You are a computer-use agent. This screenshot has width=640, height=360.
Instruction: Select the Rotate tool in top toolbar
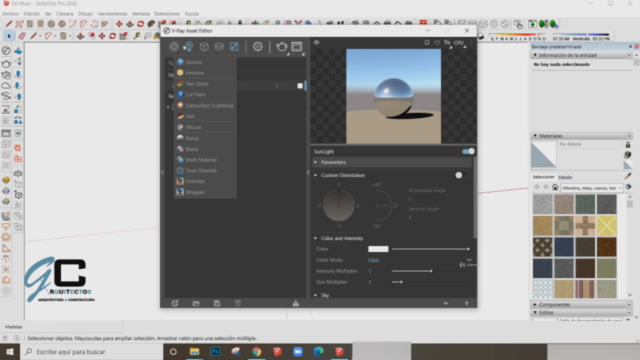[140, 24]
